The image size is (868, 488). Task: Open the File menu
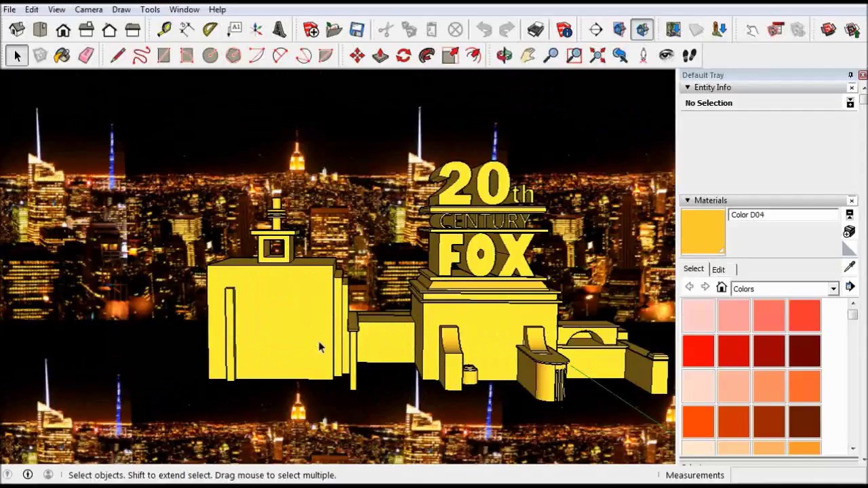[x=9, y=9]
